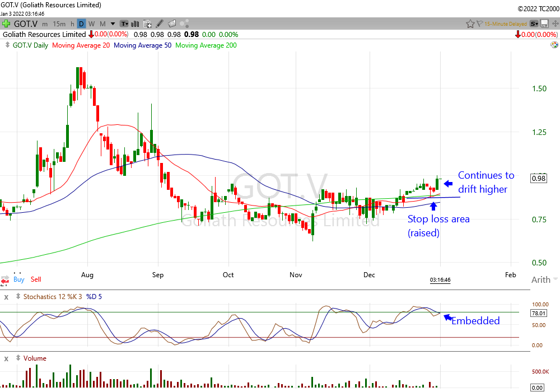Image resolution: width=560 pixels, height=392 pixels.
Task: Click the 500.0K volume axis label
Action: [540, 372]
